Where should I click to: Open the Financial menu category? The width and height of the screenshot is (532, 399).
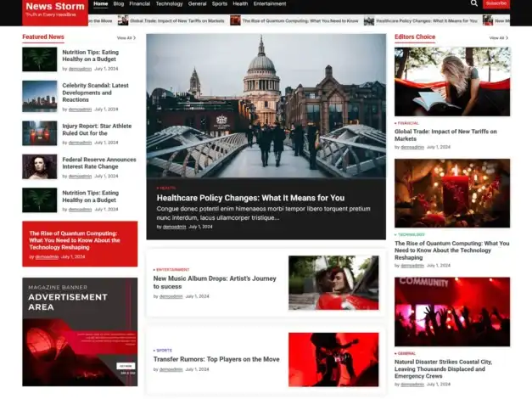pos(139,3)
